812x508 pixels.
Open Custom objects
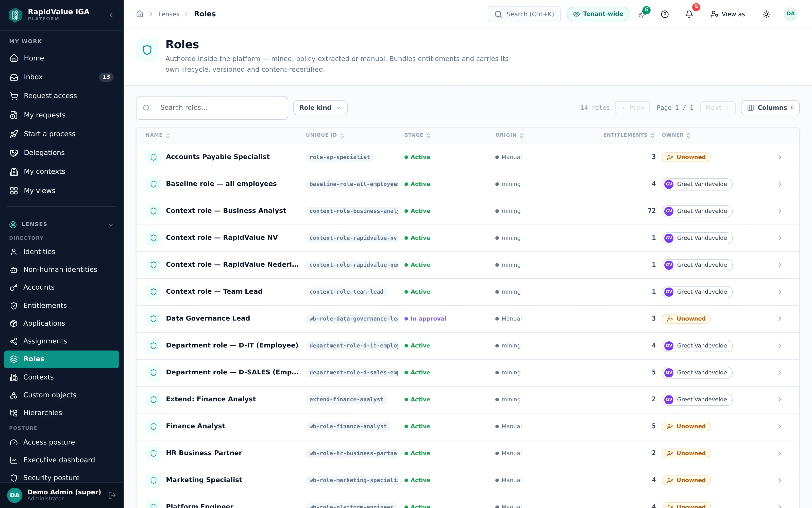pos(62,395)
